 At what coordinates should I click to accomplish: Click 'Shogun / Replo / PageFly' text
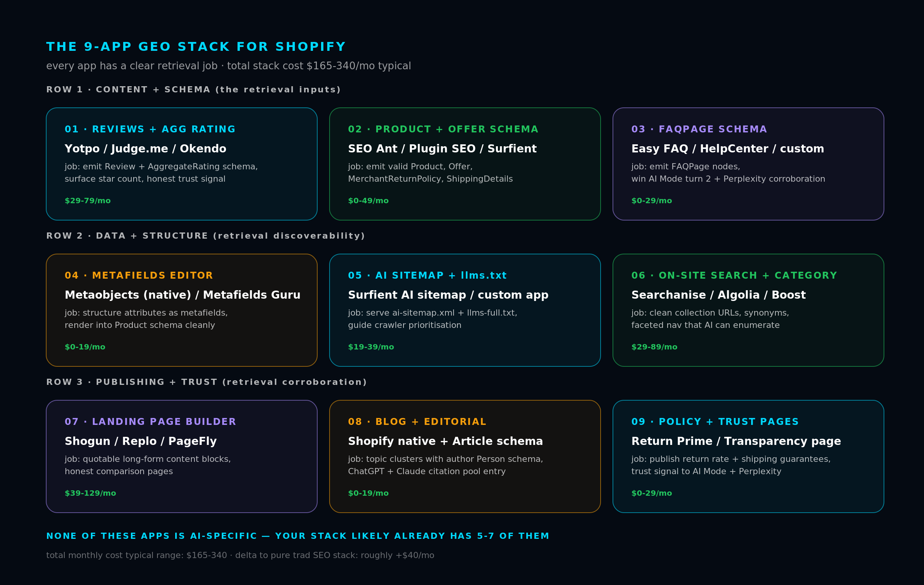[x=141, y=441]
